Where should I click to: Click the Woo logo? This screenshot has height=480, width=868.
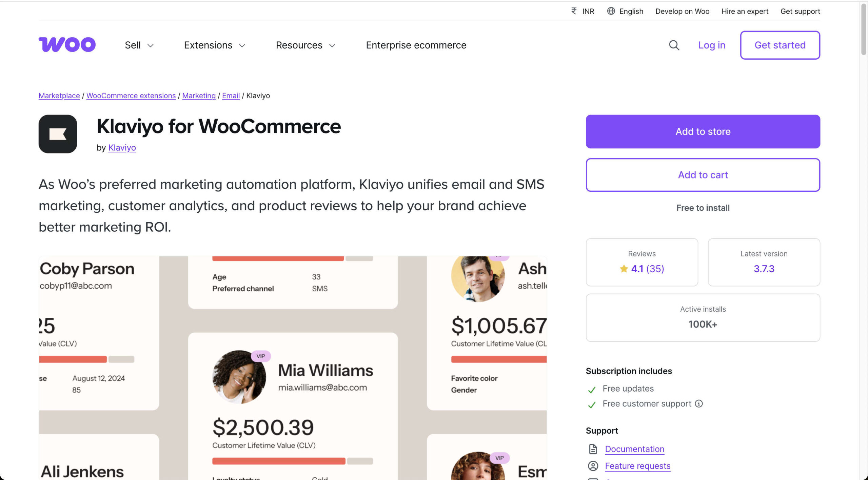coord(67,44)
